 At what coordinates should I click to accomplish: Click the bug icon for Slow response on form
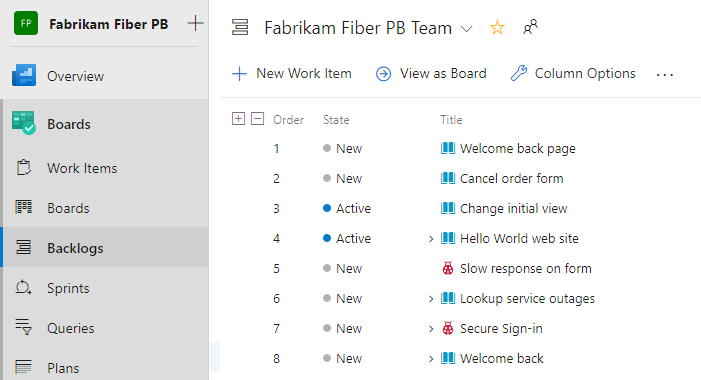coord(448,268)
